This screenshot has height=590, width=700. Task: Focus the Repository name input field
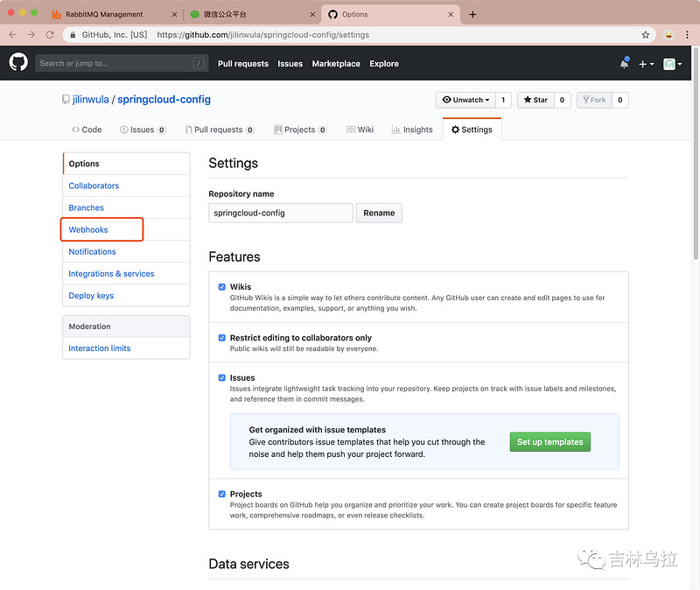pos(281,213)
